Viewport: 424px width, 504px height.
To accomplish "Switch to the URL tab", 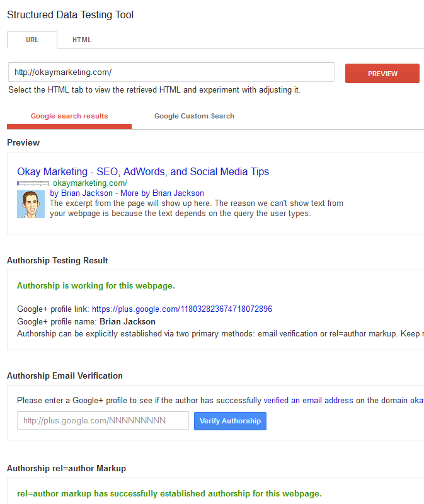I will pos(32,40).
